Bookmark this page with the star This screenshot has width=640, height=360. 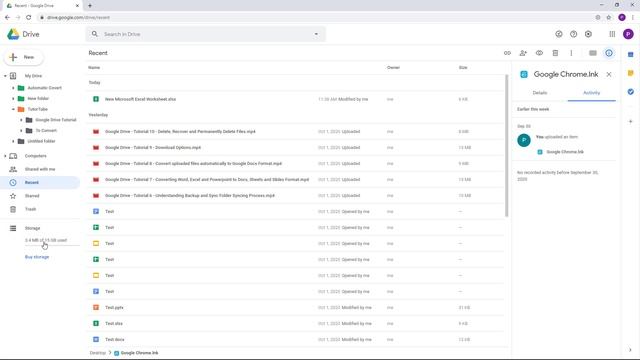(609, 17)
